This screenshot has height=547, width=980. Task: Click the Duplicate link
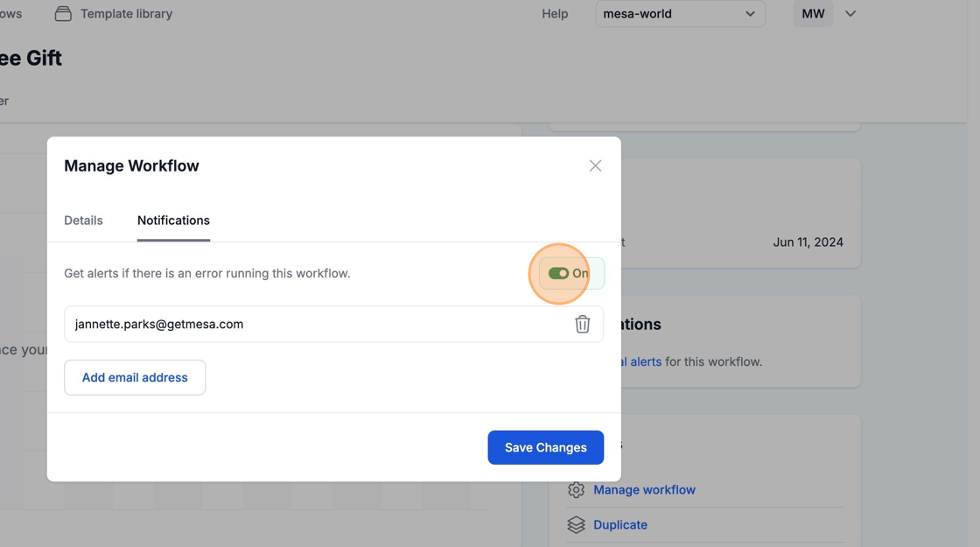click(x=620, y=525)
